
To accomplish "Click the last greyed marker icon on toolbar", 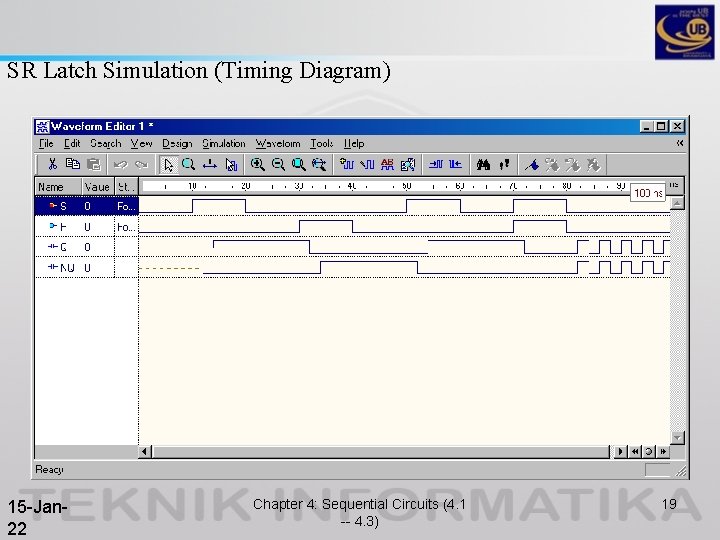I will [593, 164].
